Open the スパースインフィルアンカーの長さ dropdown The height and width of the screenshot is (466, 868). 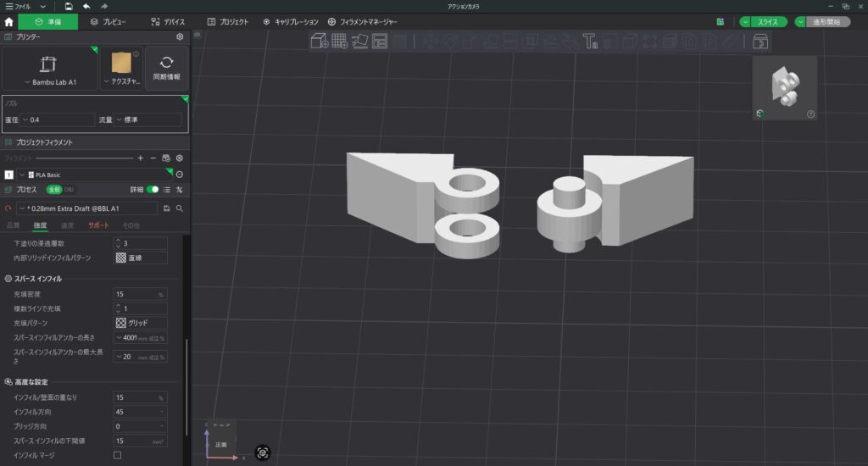[x=141, y=337]
